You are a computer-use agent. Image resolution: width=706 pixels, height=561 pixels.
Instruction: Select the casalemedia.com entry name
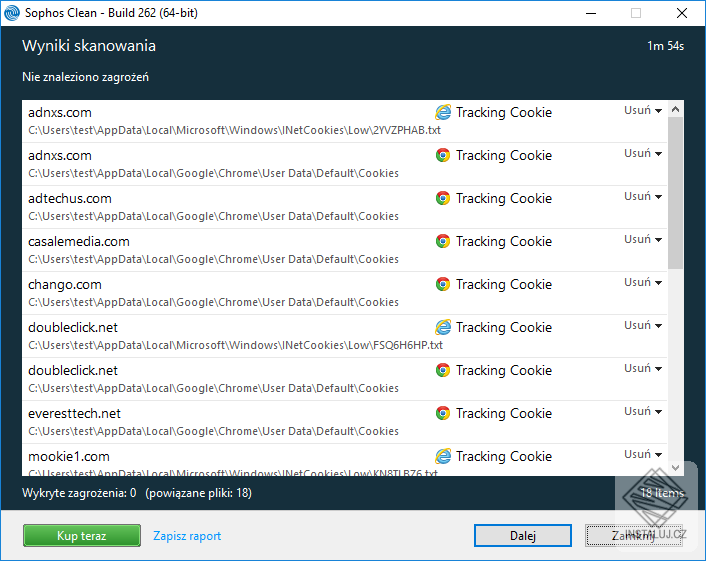tap(79, 241)
